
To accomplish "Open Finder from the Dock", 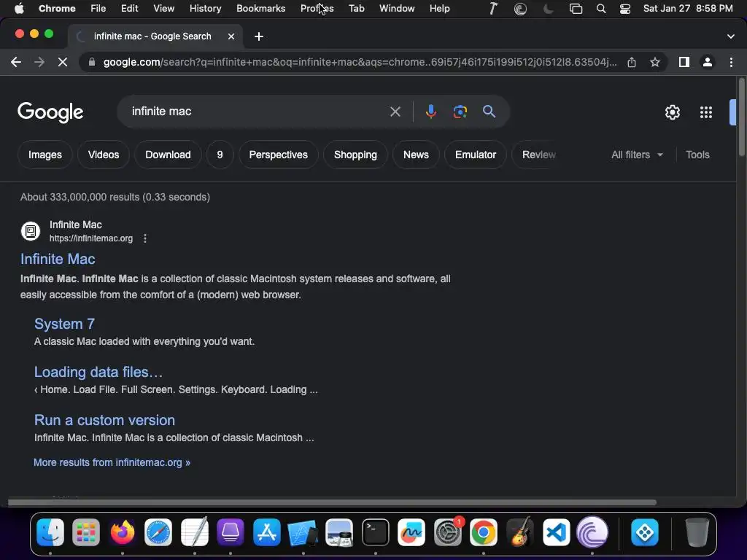I will [50, 532].
